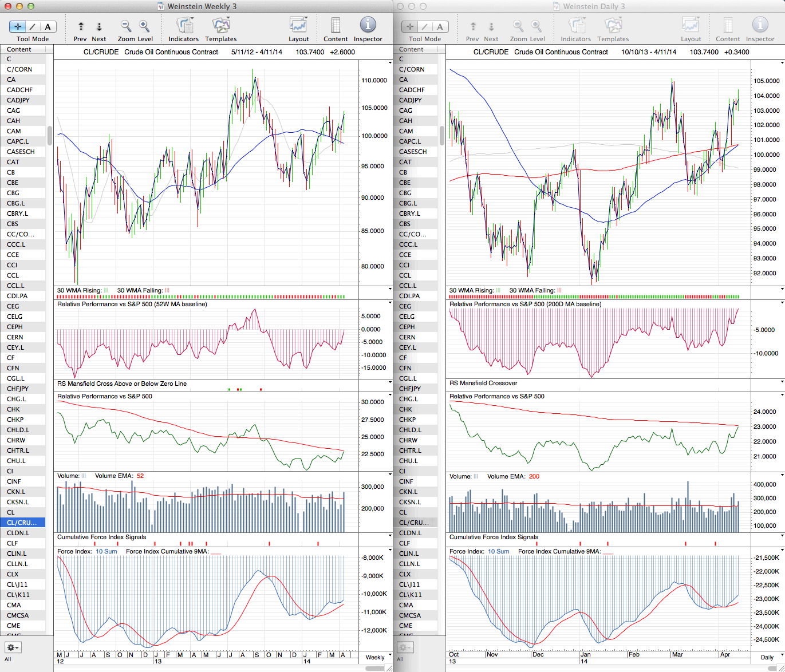This screenshot has height=672, width=785.
Task: Go to previous symbol with Prev arrow
Action: [x=81, y=26]
